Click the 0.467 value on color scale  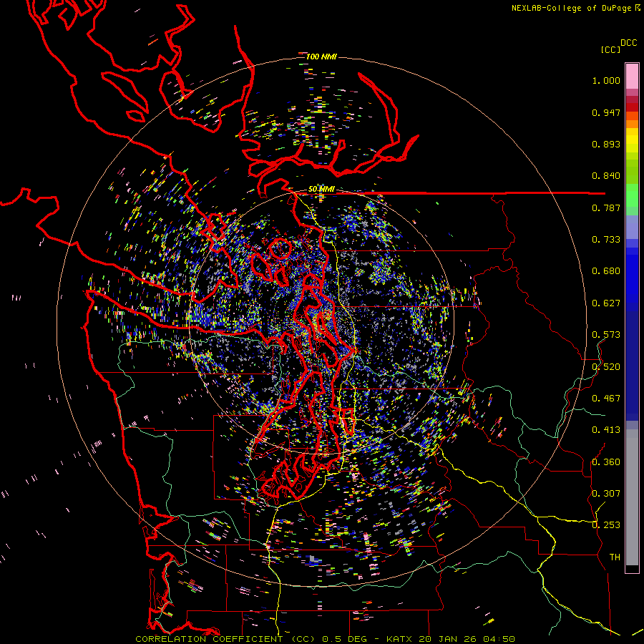(x=606, y=399)
